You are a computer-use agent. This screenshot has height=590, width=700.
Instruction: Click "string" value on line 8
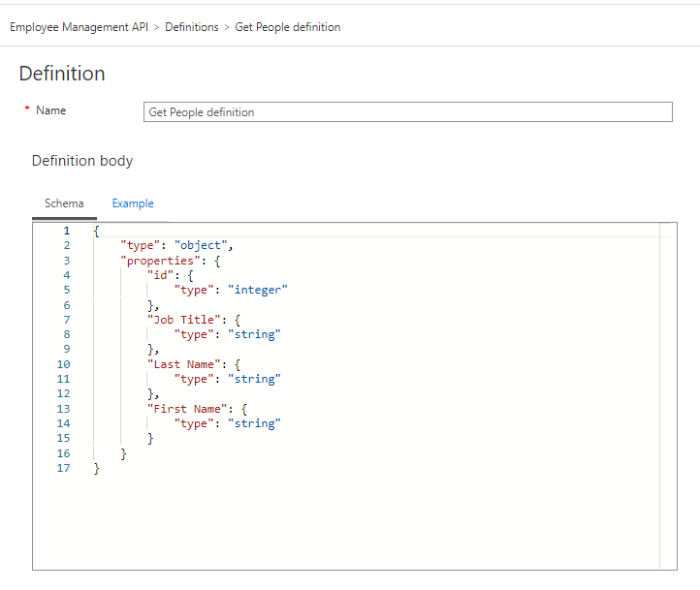[254, 334]
